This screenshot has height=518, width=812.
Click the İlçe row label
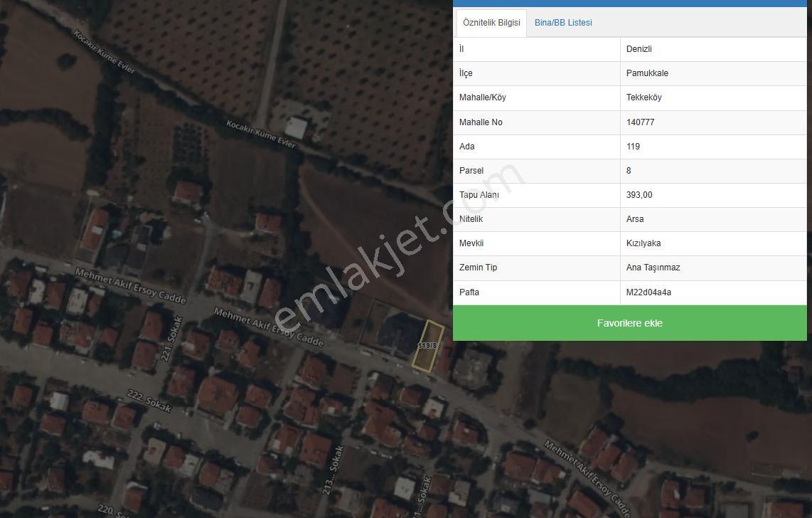(466, 73)
